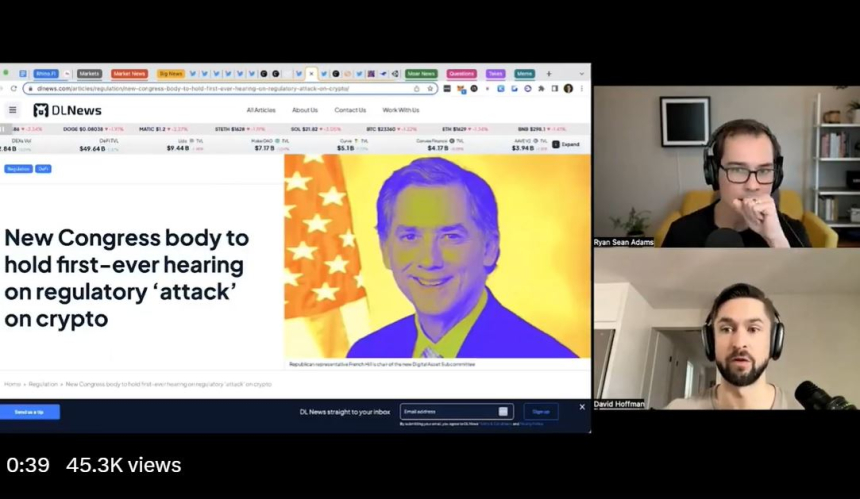
Task: Click the Sign up button
Action: (541, 411)
